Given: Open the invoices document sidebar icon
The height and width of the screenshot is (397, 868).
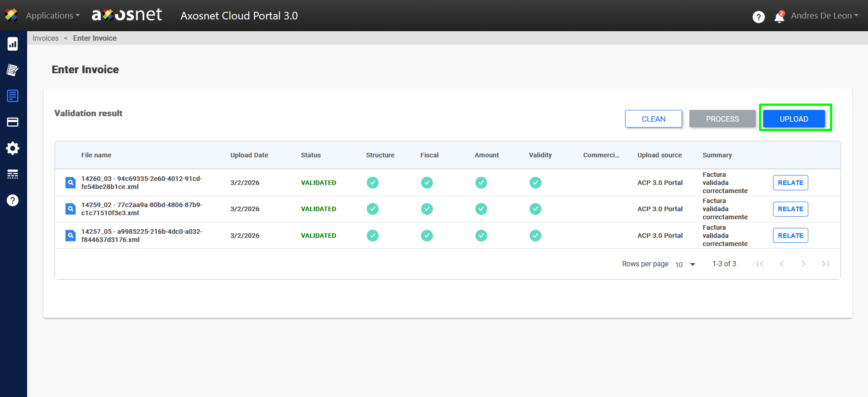Looking at the screenshot, I should [x=13, y=96].
